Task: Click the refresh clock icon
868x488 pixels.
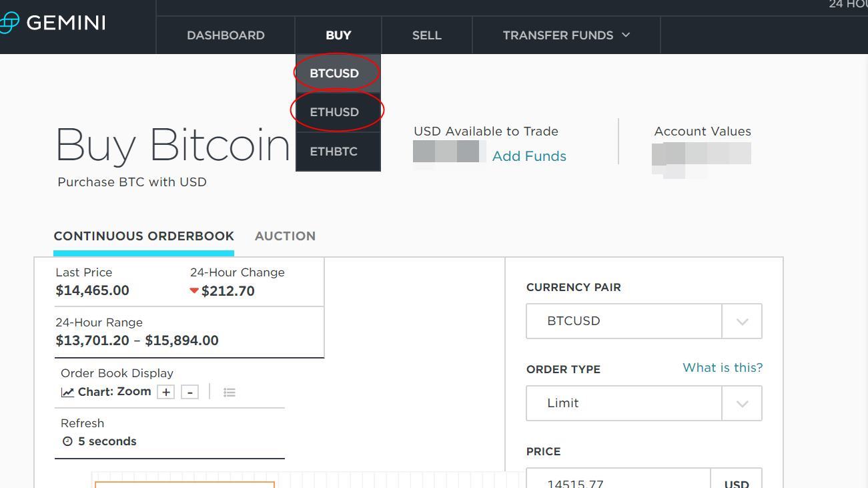Action: pyautogui.click(x=67, y=441)
